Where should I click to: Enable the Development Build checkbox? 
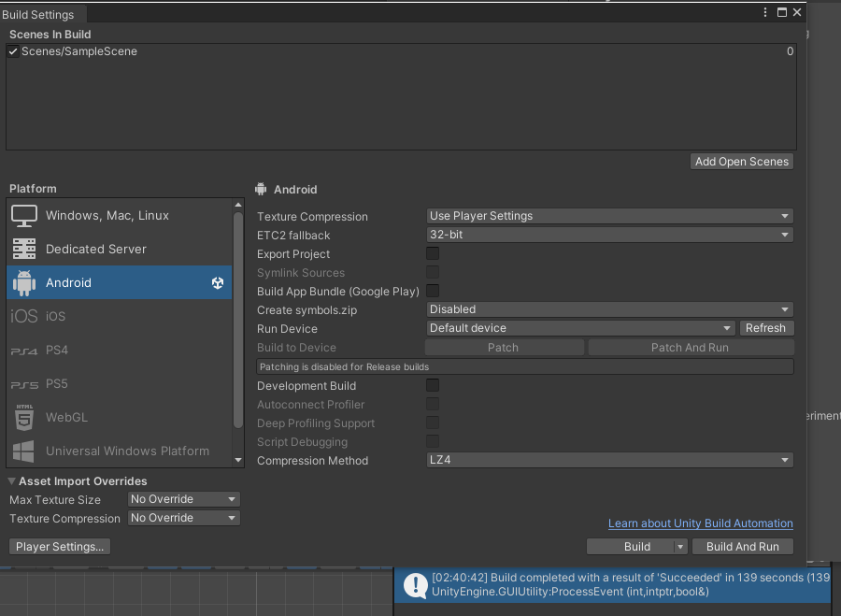[x=433, y=385]
